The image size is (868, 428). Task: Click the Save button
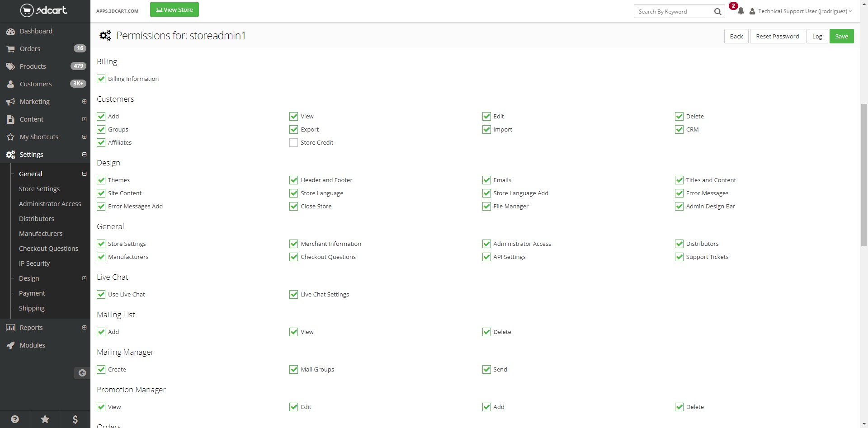click(x=841, y=37)
